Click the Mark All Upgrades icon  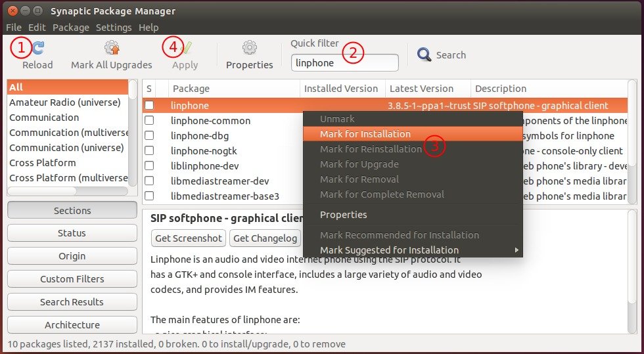tap(112, 48)
